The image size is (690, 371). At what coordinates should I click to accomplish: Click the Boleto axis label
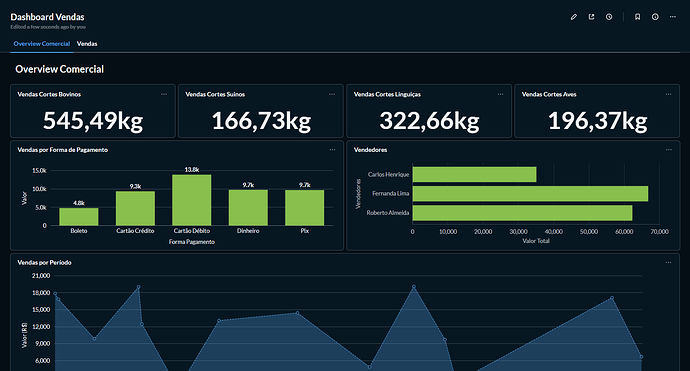click(x=79, y=231)
